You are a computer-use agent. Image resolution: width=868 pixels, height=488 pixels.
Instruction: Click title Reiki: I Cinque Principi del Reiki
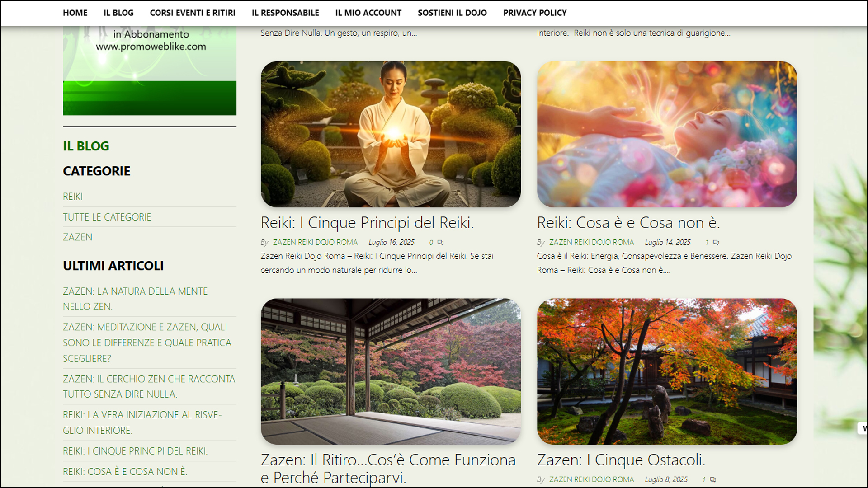pos(367,223)
